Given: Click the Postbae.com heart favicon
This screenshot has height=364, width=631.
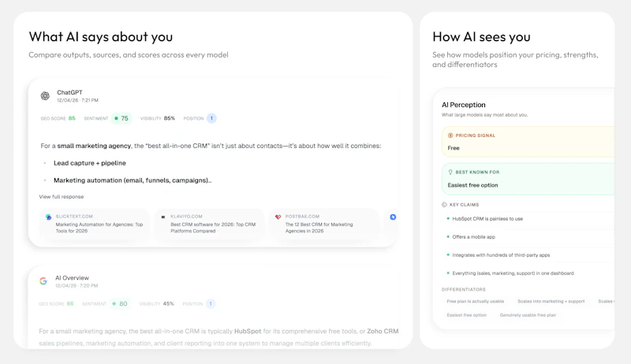Looking at the screenshot, I should pos(278,217).
